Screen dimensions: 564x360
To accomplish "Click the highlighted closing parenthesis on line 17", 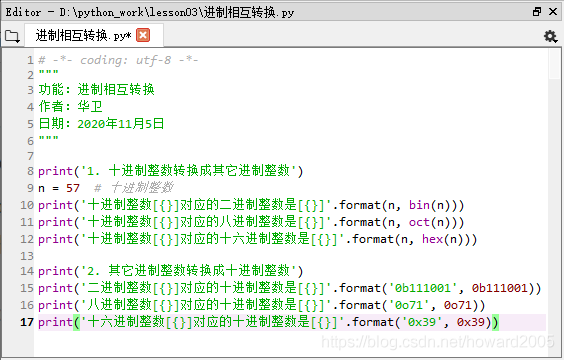I will click(495, 322).
